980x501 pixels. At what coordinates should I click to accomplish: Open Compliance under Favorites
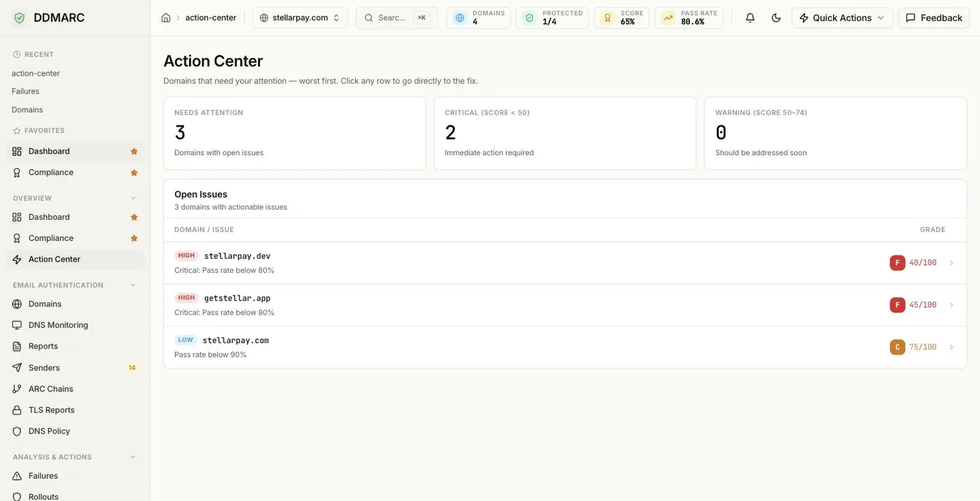75,172
